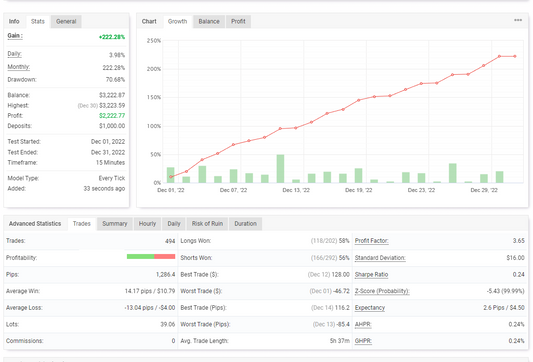The width and height of the screenshot is (533, 362).
Task: Click the Avg. Trade Length value 5h 37m
Action: point(340,341)
